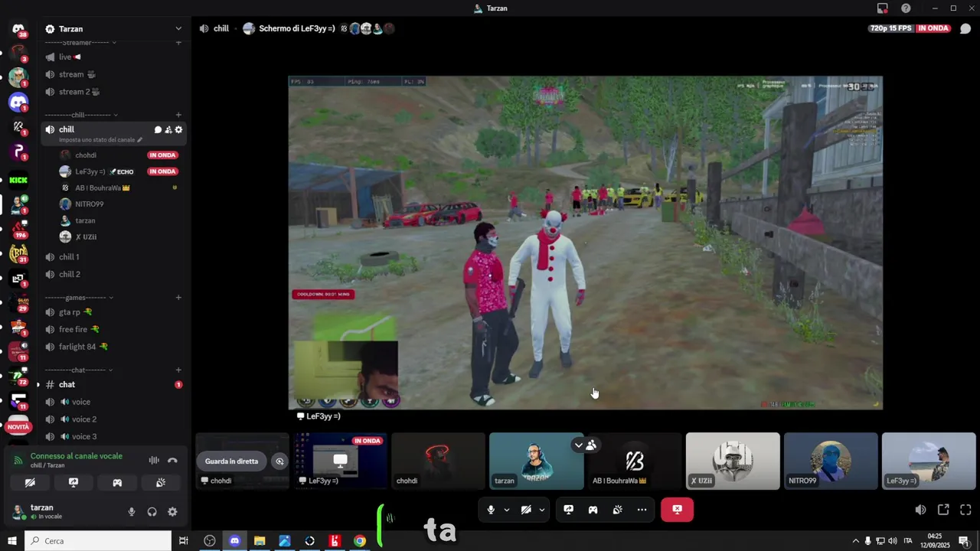980x551 pixels.
Task: Open the Tarzan server menu chevron
Action: pyautogui.click(x=178, y=29)
